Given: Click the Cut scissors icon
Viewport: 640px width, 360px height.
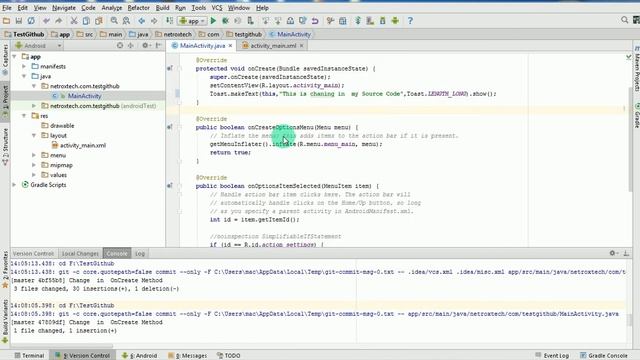Looking at the screenshot, I should [x=74, y=21].
